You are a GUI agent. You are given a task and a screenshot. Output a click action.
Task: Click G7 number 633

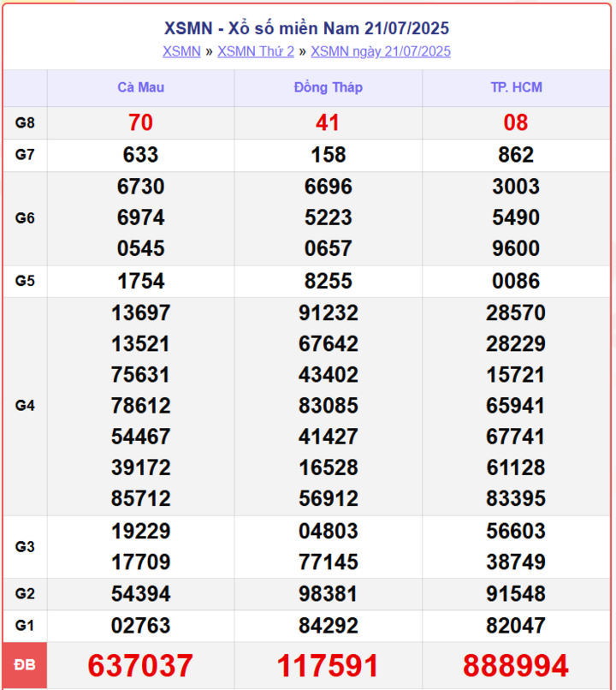[x=140, y=155]
